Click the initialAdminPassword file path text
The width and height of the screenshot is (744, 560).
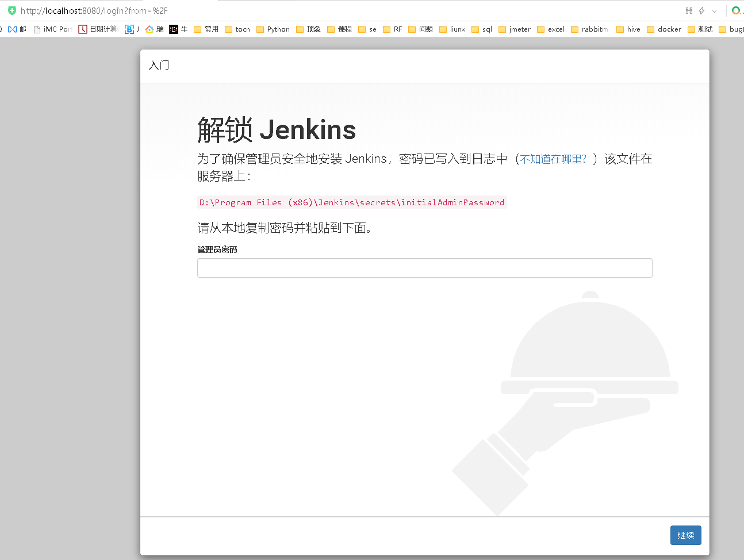(x=352, y=202)
